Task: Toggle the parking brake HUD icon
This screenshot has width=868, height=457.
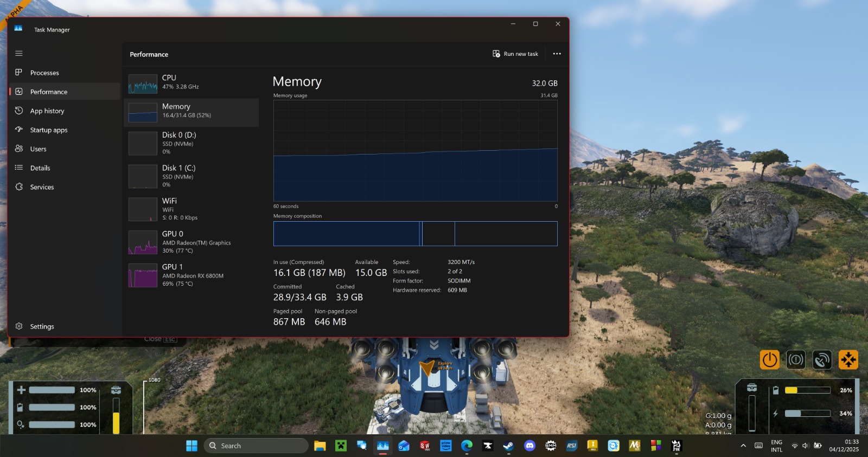Action: pos(796,359)
